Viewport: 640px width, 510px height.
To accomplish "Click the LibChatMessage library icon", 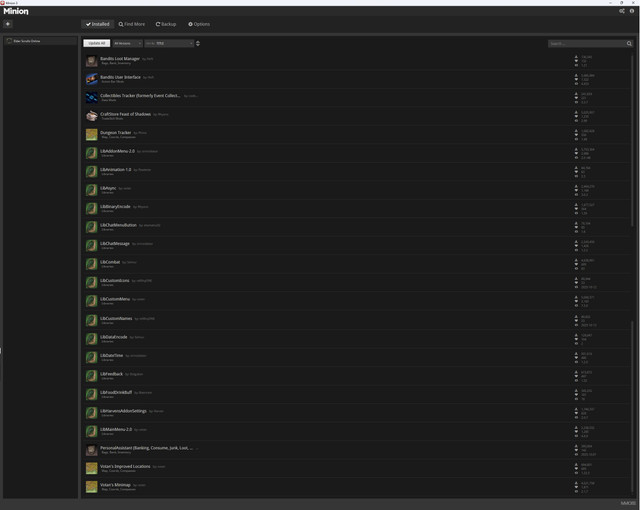I will tap(91, 246).
